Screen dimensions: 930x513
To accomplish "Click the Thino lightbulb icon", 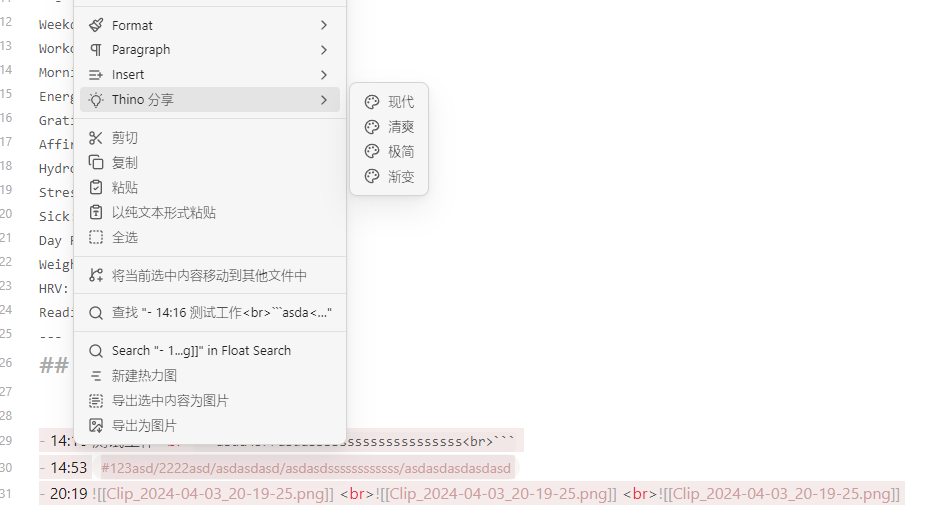I will [x=95, y=100].
